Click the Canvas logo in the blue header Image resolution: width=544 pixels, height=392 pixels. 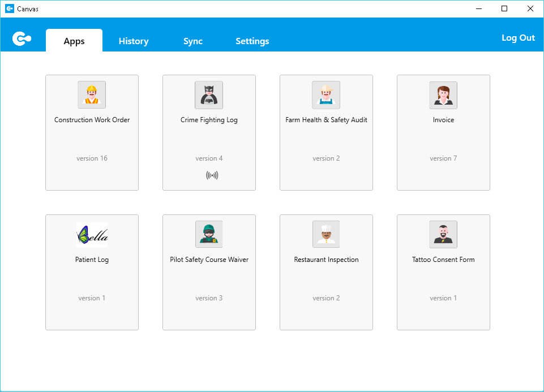click(22, 38)
